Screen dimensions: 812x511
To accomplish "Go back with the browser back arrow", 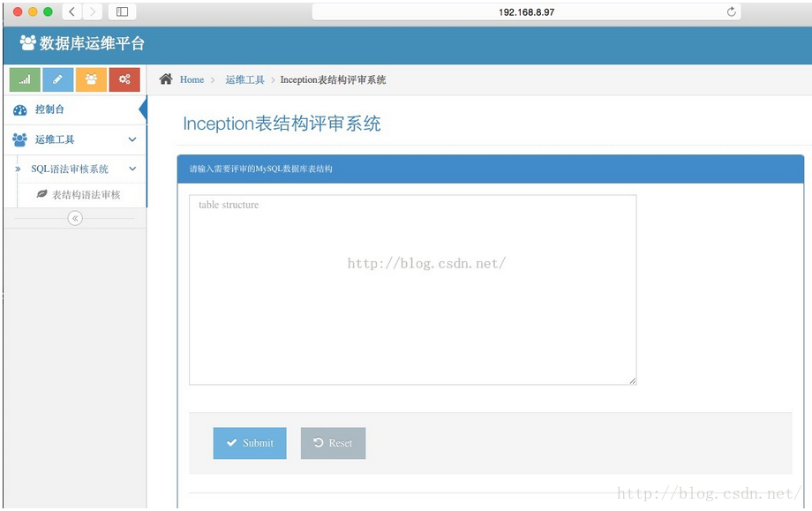I will coord(72,11).
